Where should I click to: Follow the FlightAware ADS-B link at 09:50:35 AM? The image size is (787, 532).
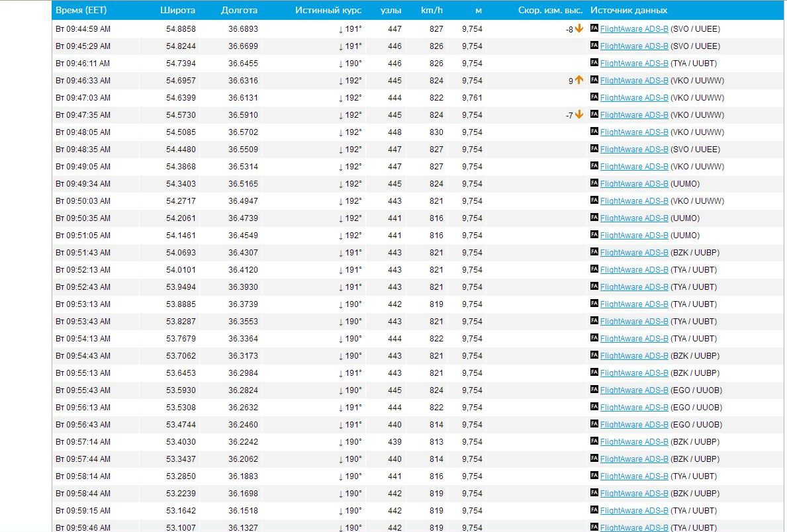coord(633,218)
